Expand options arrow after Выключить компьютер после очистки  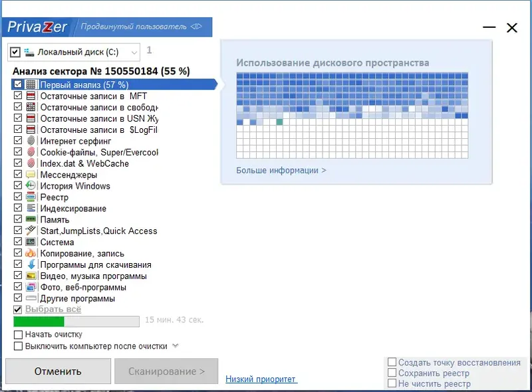click(175, 346)
